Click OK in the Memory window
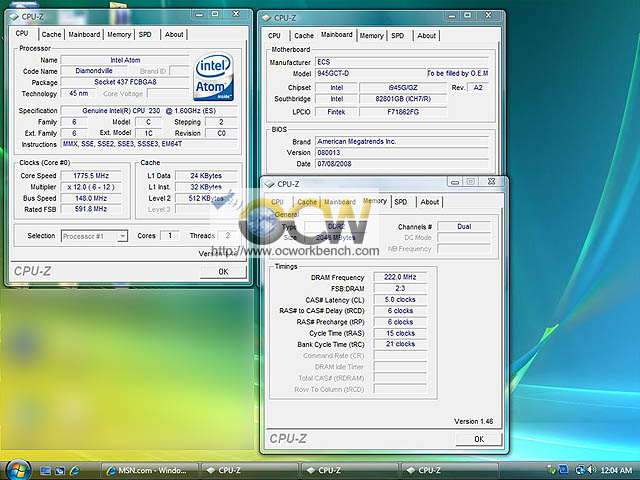This screenshot has width=640, height=480. click(479, 439)
